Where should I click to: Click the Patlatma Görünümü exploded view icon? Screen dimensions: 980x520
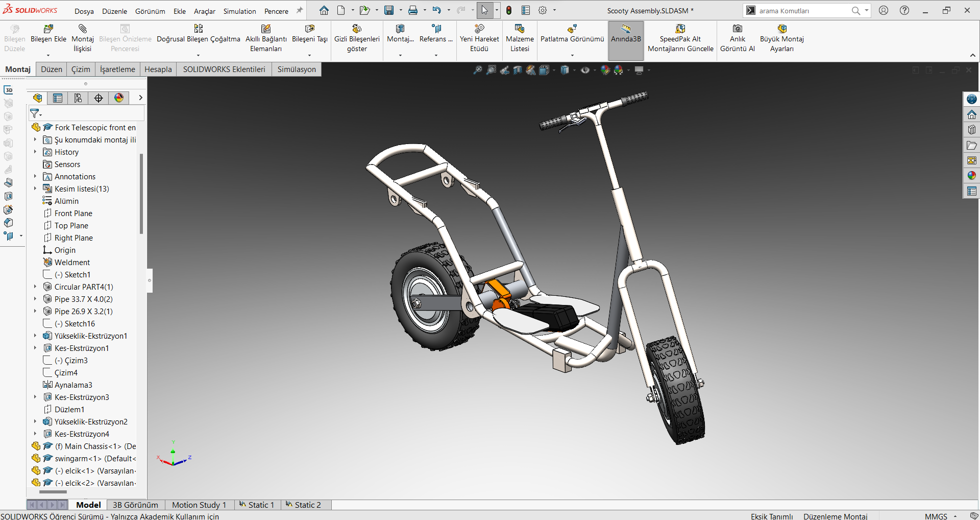coord(572,29)
